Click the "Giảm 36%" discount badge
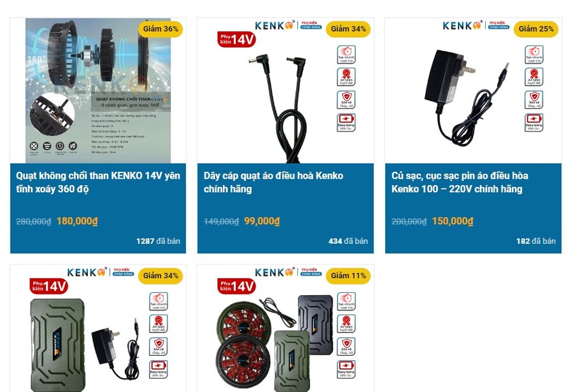The height and width of the screenshot is (392, 573). (x=160, y=29)
